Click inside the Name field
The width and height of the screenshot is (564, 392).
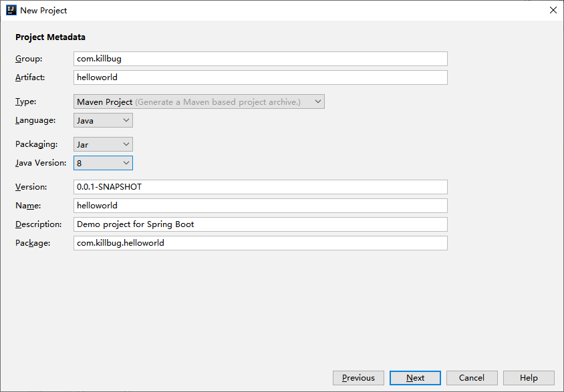click(x=260, y=206)
